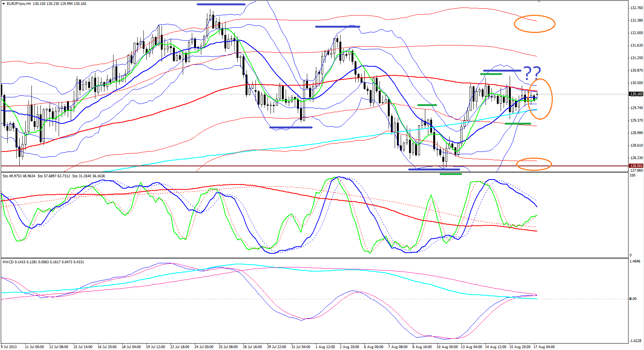Screen dimensions: 644x350
Task: Click the 130.165 current price label
Action: coord(636,94)
